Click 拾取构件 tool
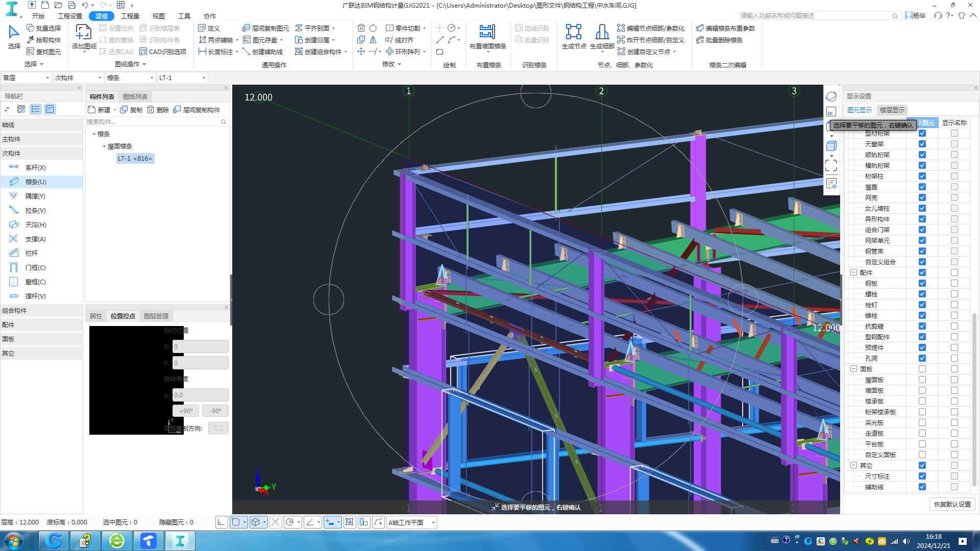 (x=44, y=40)
